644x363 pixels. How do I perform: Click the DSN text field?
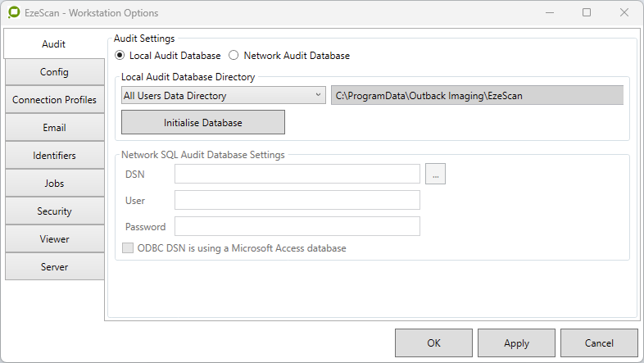297,174
